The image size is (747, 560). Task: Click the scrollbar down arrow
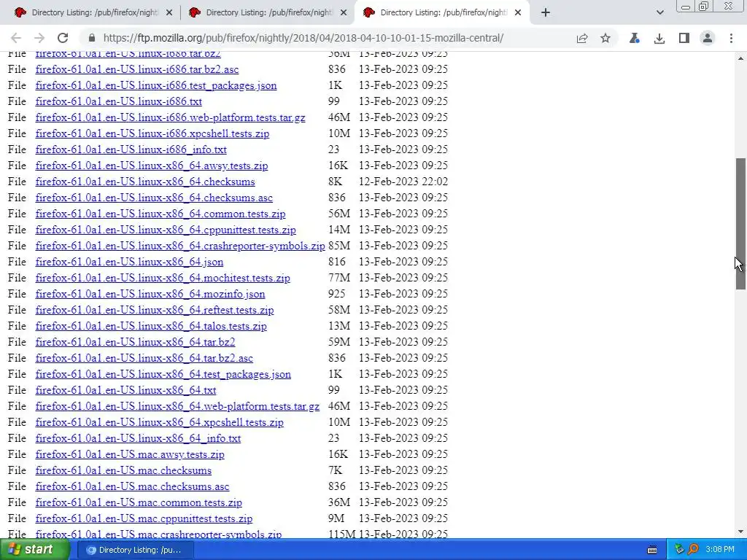740,532
